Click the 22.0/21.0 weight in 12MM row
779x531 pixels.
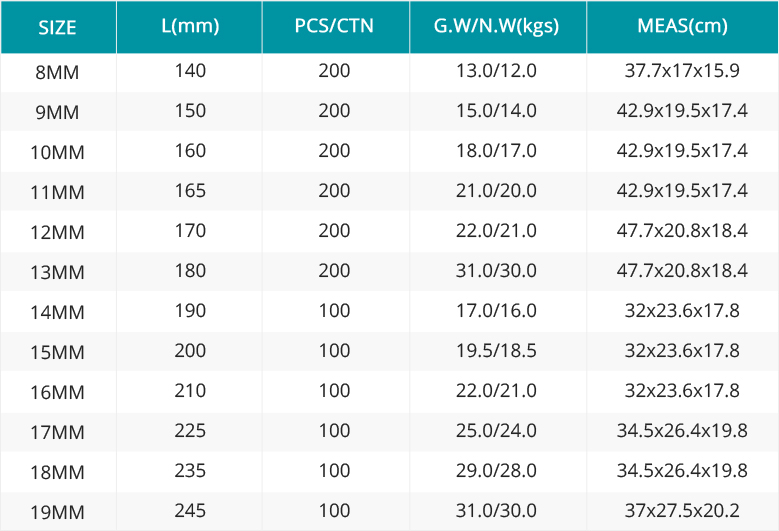coord(497,231)
